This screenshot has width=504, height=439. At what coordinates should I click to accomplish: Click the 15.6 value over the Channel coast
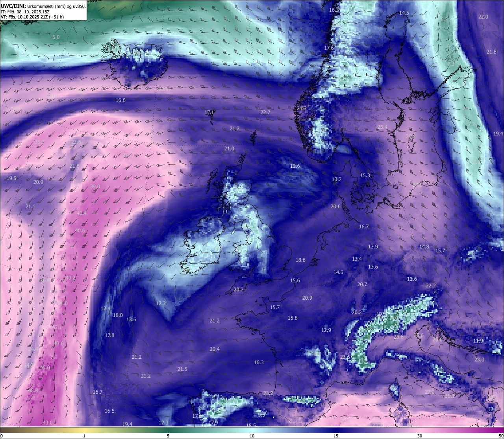point(295,281)
